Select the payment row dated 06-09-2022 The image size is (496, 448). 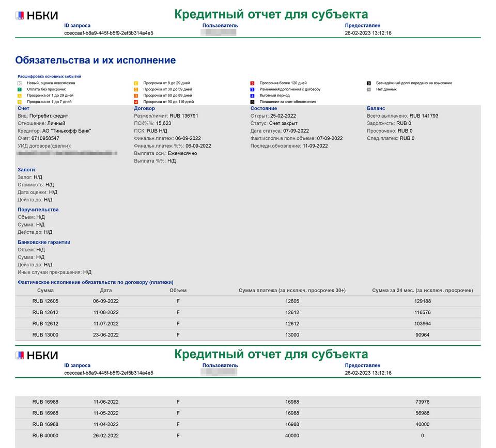click(248, 301)
